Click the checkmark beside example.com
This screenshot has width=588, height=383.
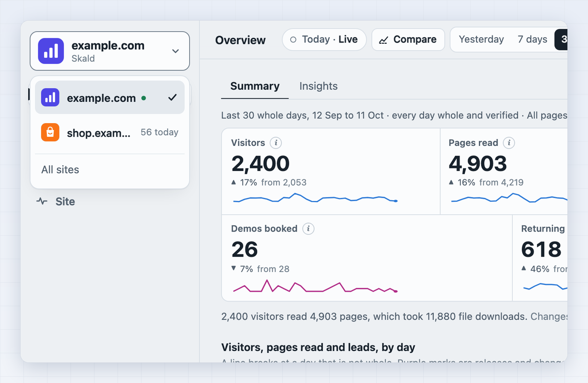[x=172, y=97]
